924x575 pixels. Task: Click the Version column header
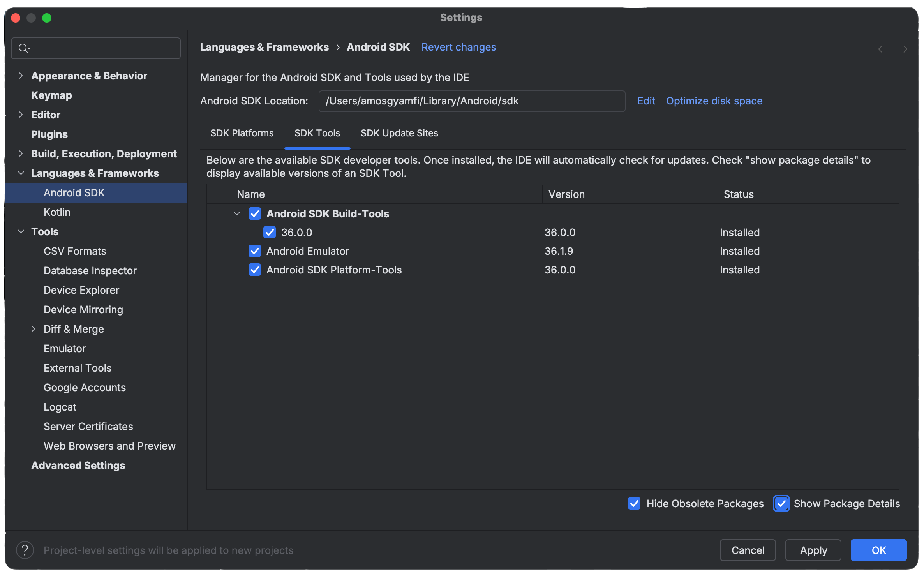point(630,194)
